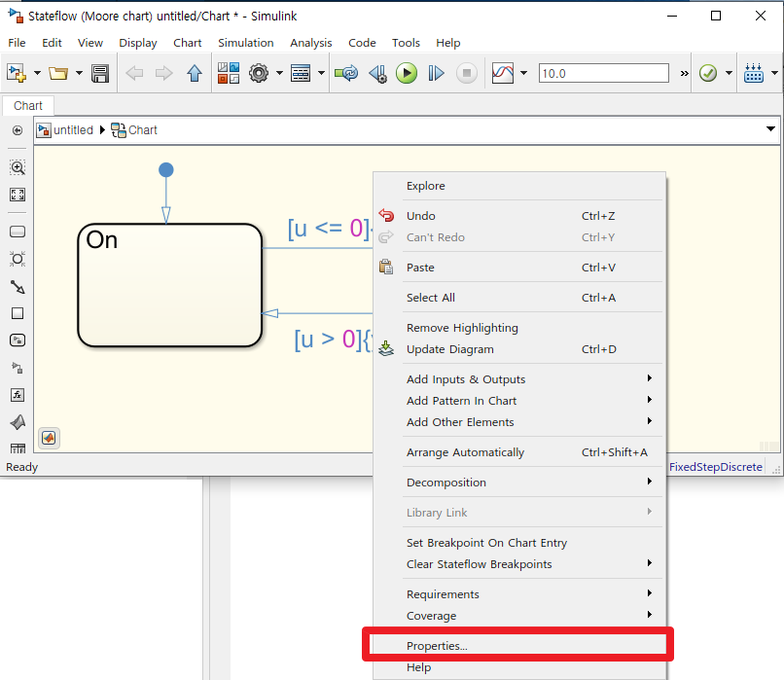Viewport: 784px width, 680px height.
Task: Select the Junction tool in palette
Action: (x=18, y=259)
